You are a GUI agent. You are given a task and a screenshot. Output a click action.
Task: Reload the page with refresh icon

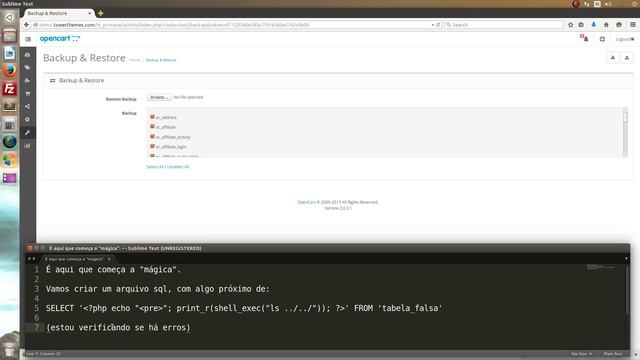pyautogui.click(x=438, y=25)
